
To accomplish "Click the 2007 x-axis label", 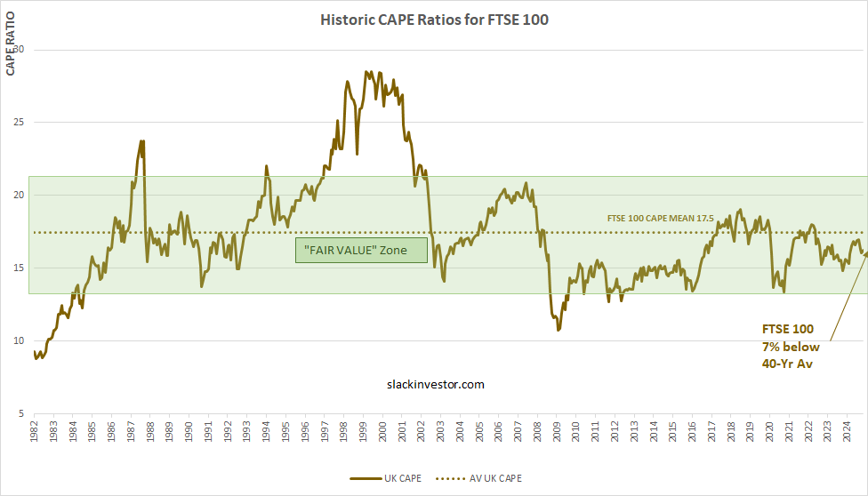I will click(518, 432).
